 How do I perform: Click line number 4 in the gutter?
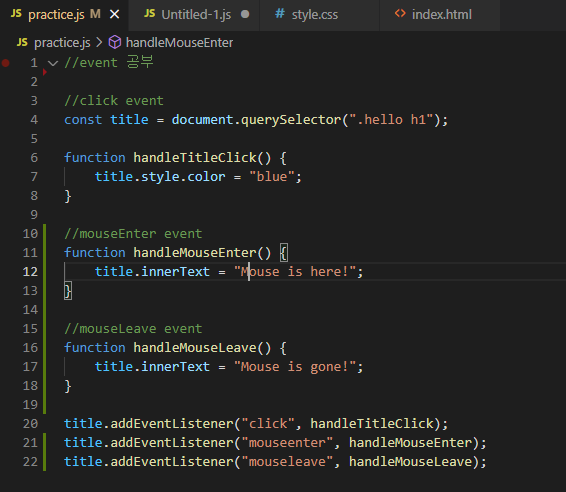coord(34,119)
